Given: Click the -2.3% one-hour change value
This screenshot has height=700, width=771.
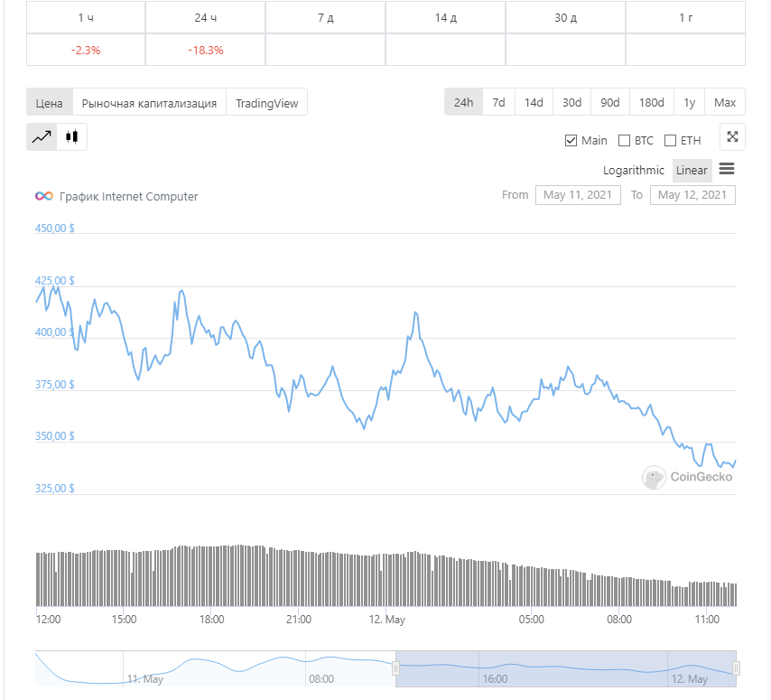Looking at the screenshot, I should pyautogui.click(x=86, y=51).
